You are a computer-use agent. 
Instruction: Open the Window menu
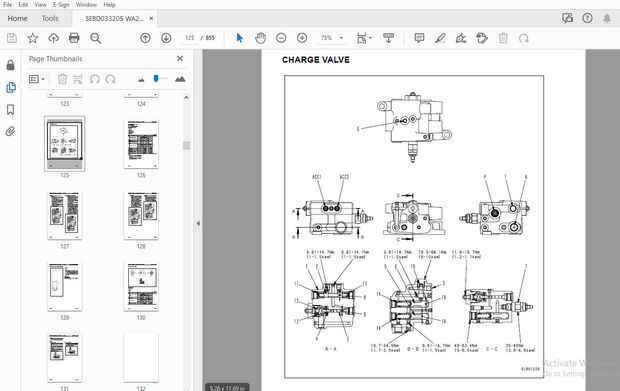point(86,5)
